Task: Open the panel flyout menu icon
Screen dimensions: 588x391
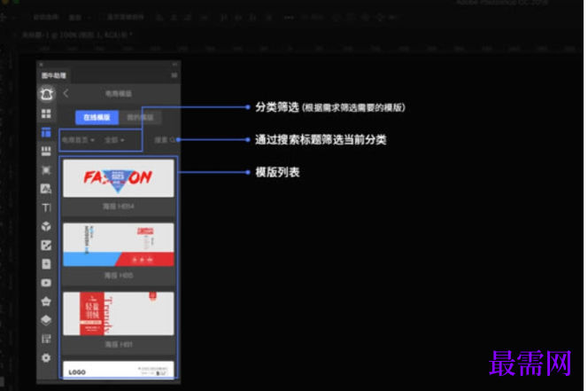Action: (x=174, y=75)
